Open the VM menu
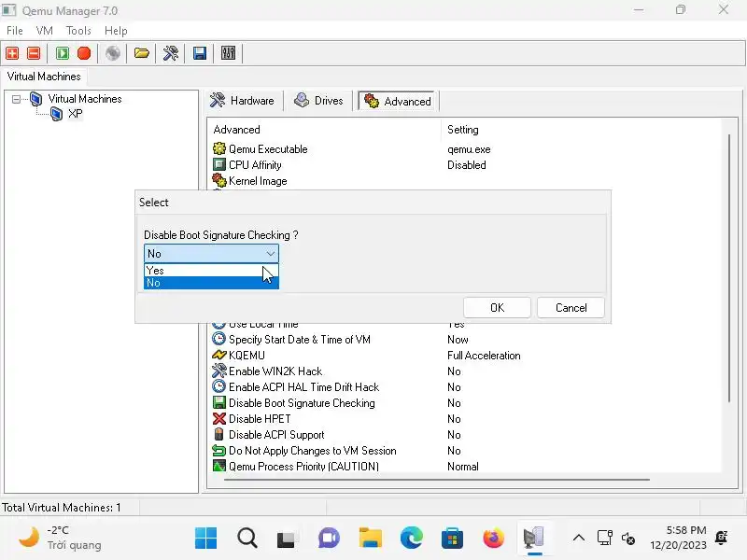Screen dimensions: 747x560 [x=44, y=31]
